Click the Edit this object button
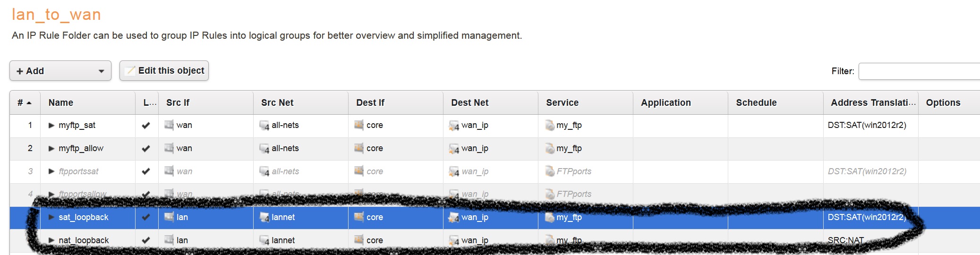The image size is (980, 255). (x=164, y=71)
